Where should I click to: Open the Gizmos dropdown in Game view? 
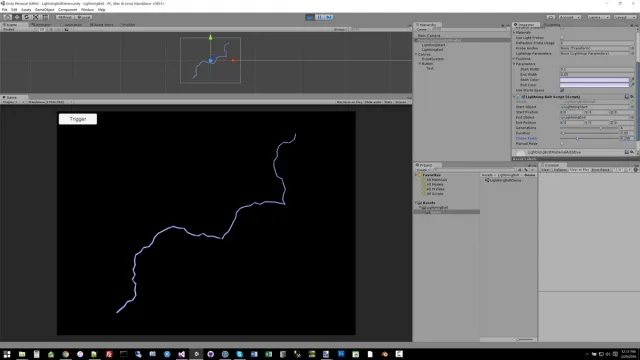(x=402, y=102)
